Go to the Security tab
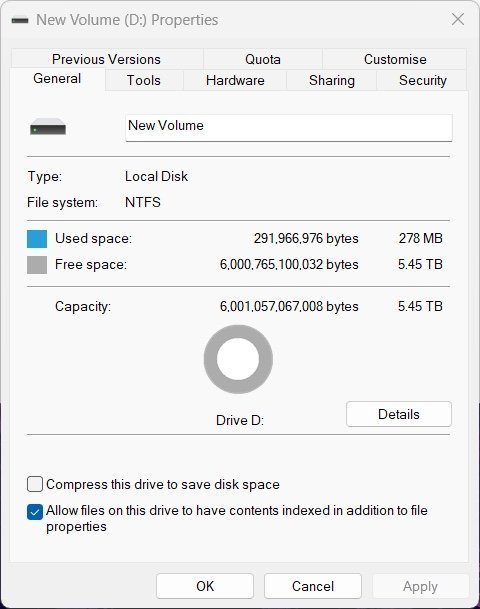This screenshot has height=609, width=480. (423, 80)
